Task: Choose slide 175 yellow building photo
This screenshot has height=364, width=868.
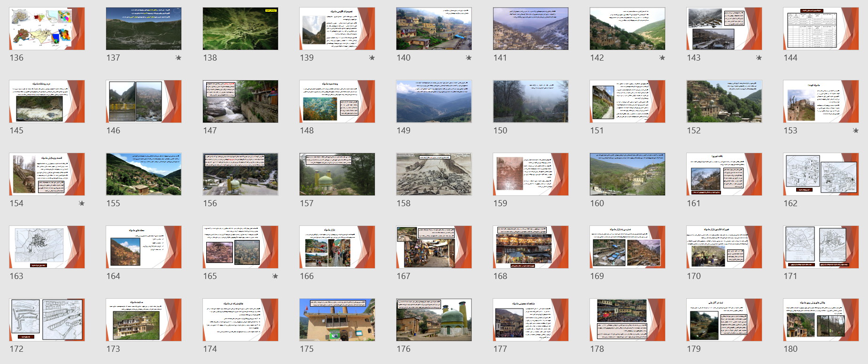Action: tap(337, 320)
